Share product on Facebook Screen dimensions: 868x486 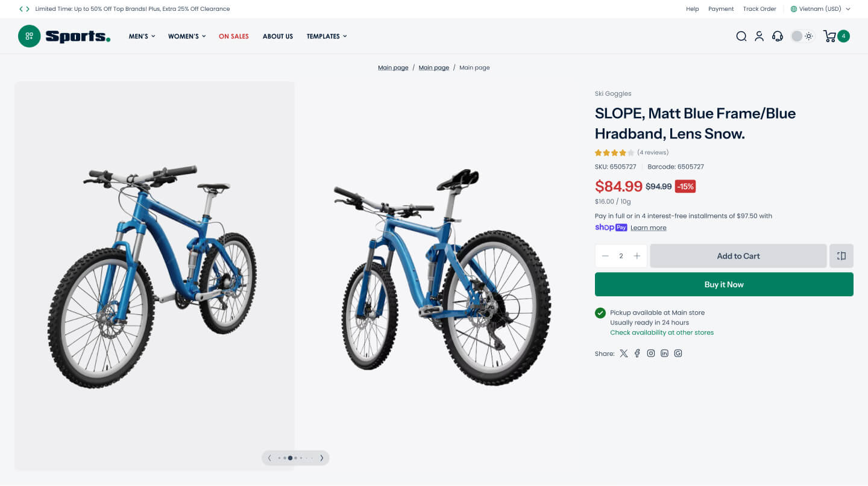click(x=637, y=354)
